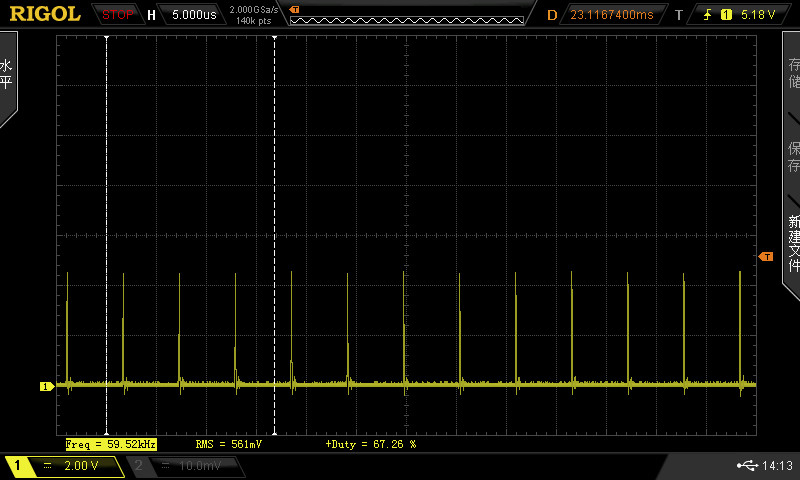Select the 5.000us horizontal timebase value
The width and height of the screenshot is (800, 480).
(x=194, y=15)
